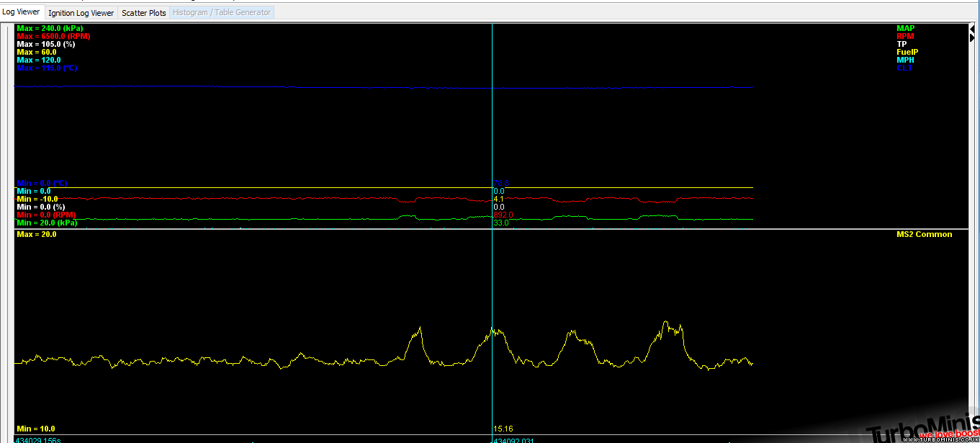The height and width of the screenshot is (443, 980).
Task: Click the blue CLT field label
Action: (x=904, y=68)
